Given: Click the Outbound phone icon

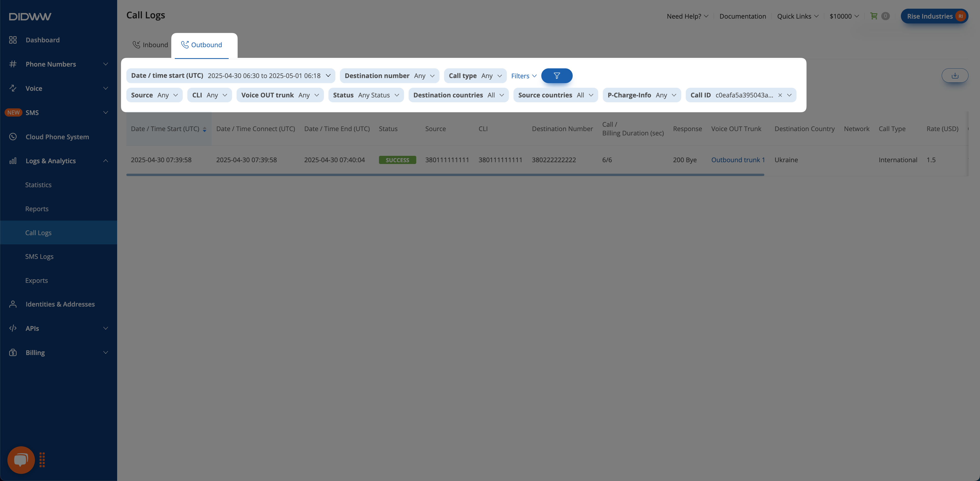Looking at the screenshot, I should [x=185, y=44].
